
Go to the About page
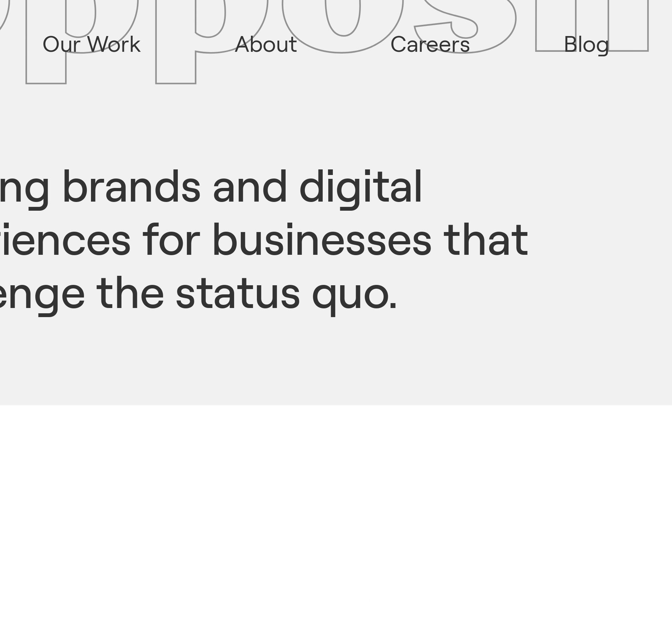(266, 44)
